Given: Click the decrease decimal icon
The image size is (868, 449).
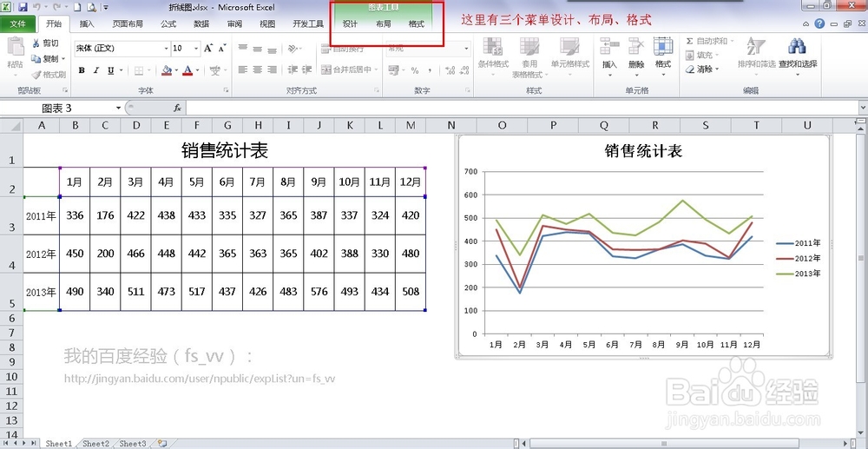Looking at the screenshot, I should pyautogui.click(x=464, y=70).
